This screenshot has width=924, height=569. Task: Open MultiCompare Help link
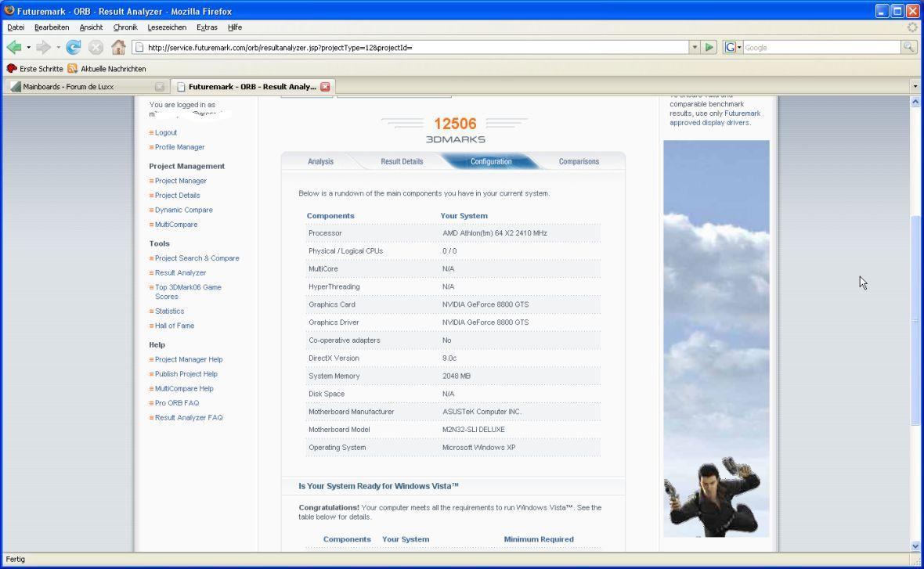(184, 389)
